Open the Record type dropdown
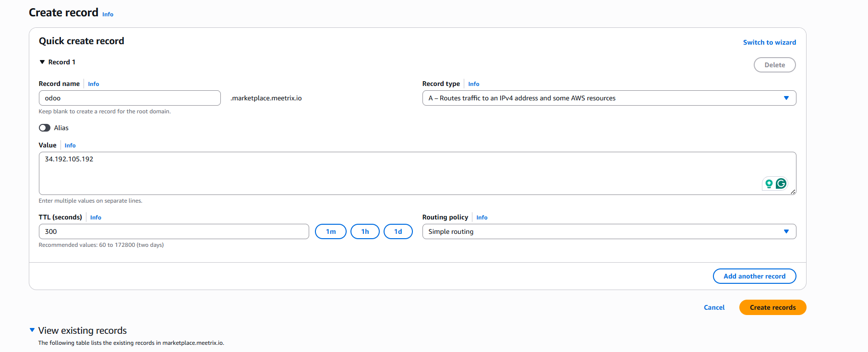Screen dimensions: 868x352 (x=609, y=98)
